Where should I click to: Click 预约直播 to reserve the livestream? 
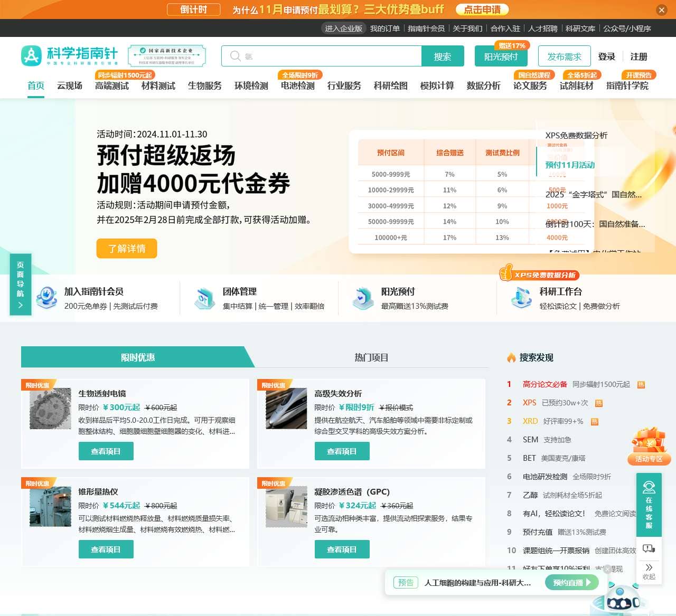tap(571, 583)
